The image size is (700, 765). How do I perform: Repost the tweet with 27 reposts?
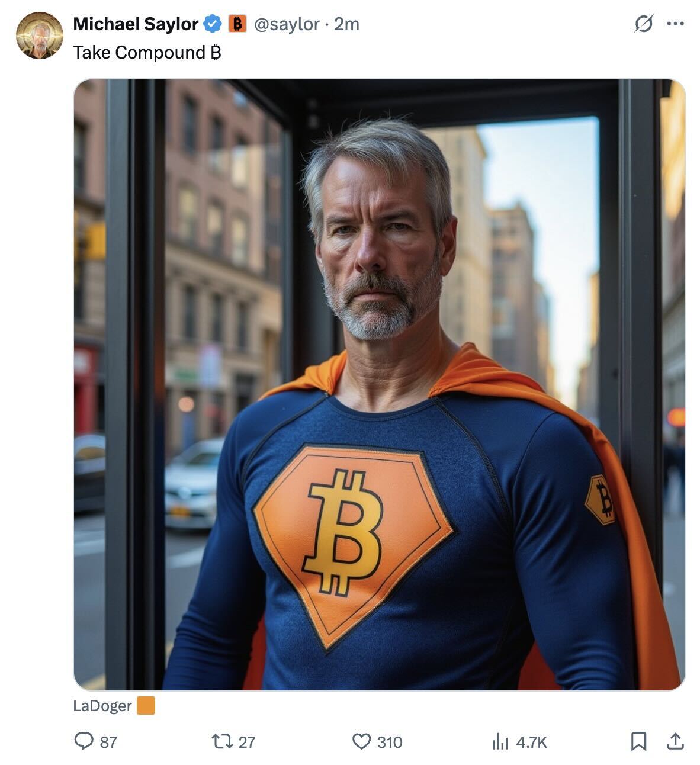222,741
